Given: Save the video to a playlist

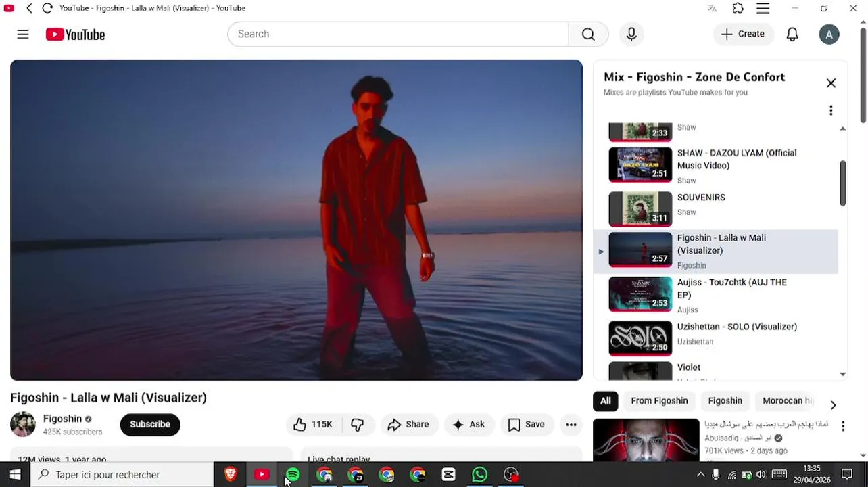Looking at the screenshot, I should [527, 424].
